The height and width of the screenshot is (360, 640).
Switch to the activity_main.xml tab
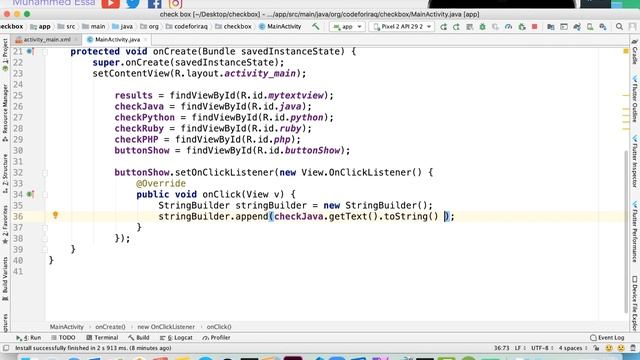pos(47,40)
